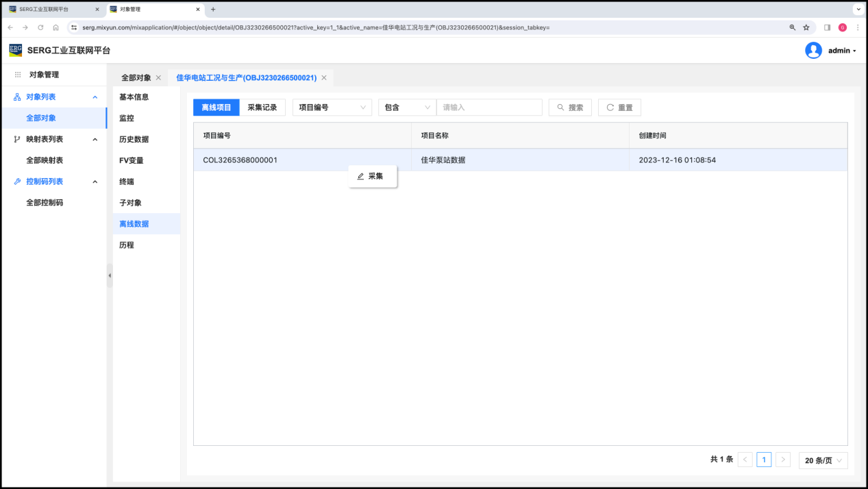Screen dimensions: 868x489
Task: Open 历史数据 in the side menu
Action: [x=134, y=139]
